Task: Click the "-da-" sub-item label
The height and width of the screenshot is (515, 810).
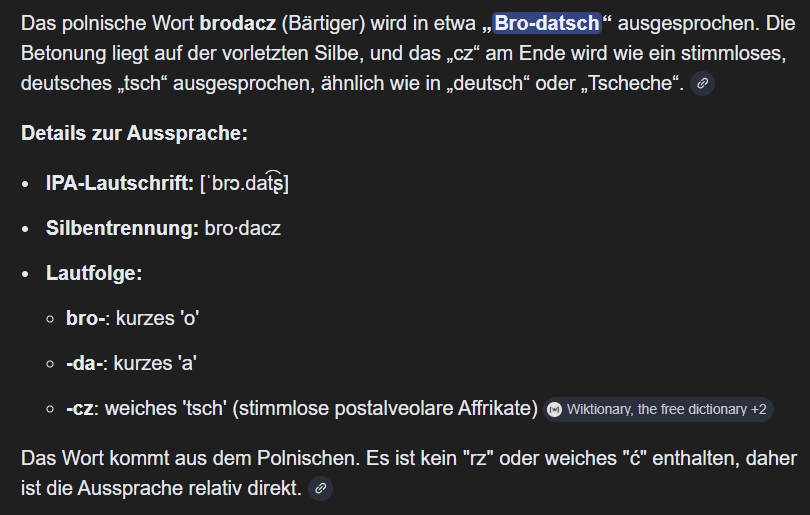Action: (86, 363)
